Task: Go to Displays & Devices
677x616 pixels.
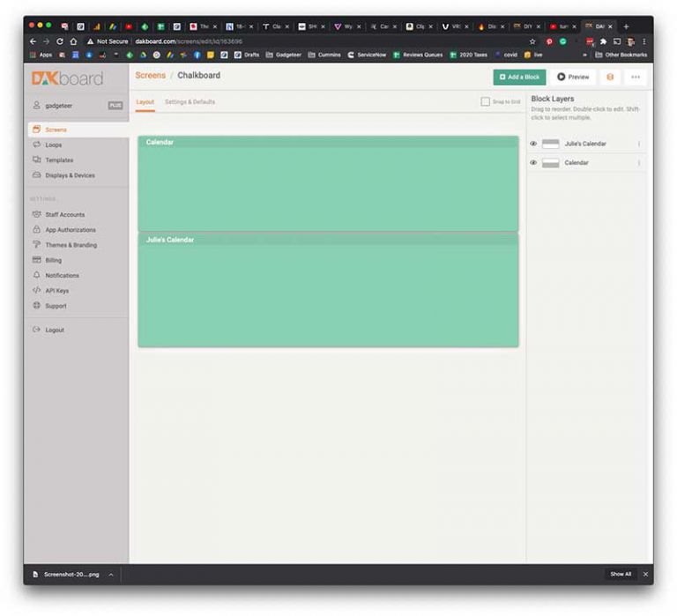Action: tap(69, 175)
